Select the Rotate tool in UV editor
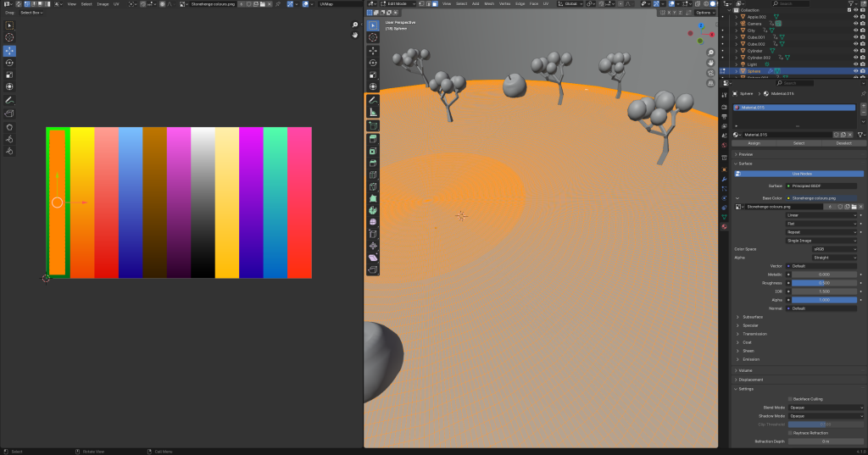The image size is (868, 455). click(9, 63)
